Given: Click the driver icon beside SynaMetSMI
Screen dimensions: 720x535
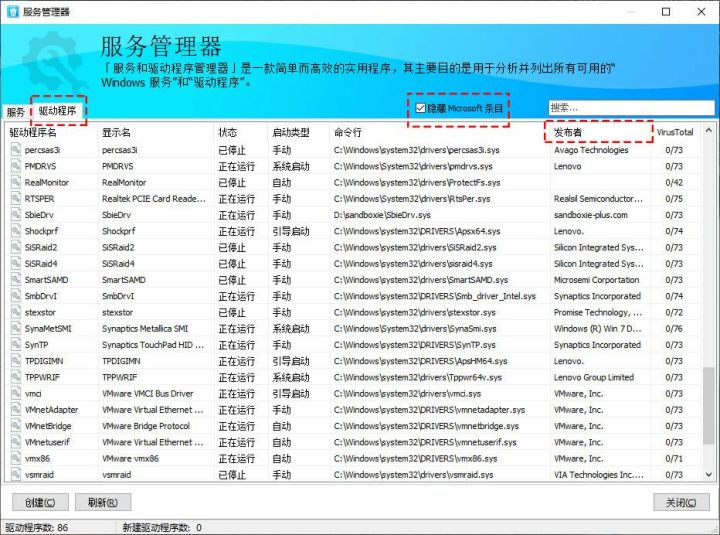Looking at the screenshot, I should [16, 328].
